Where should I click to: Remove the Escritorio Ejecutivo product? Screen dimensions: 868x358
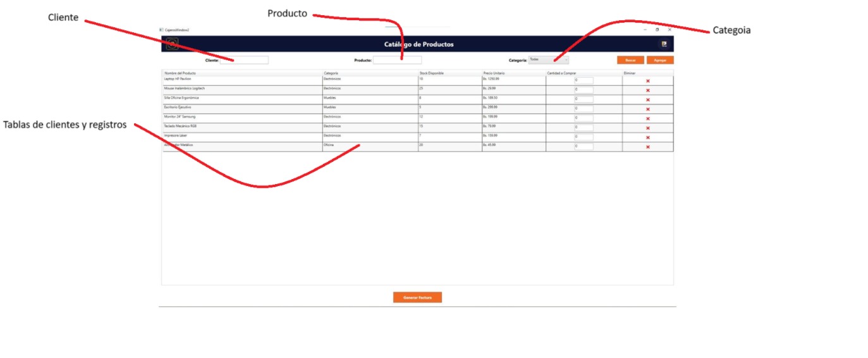pos(647,109)
